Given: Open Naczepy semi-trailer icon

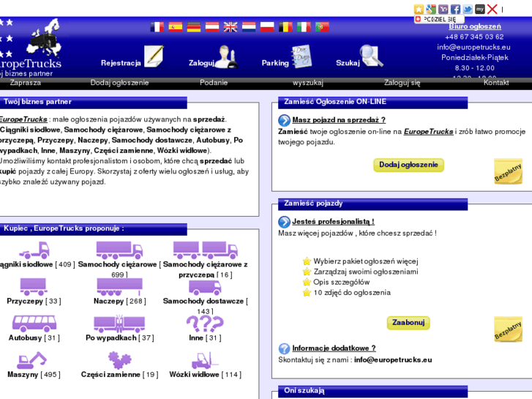Looking at the screenshot, I should click(119, 287).
